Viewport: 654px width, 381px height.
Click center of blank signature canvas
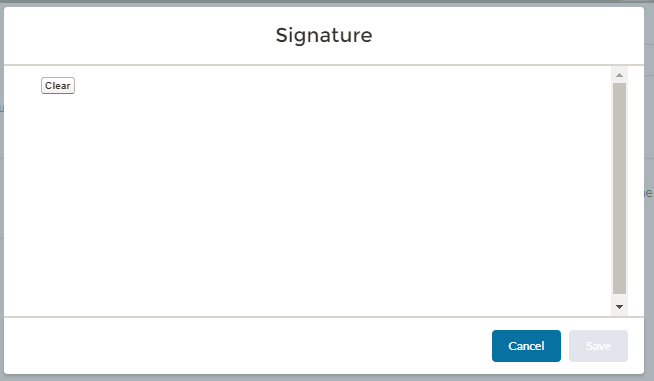[308, 191]
